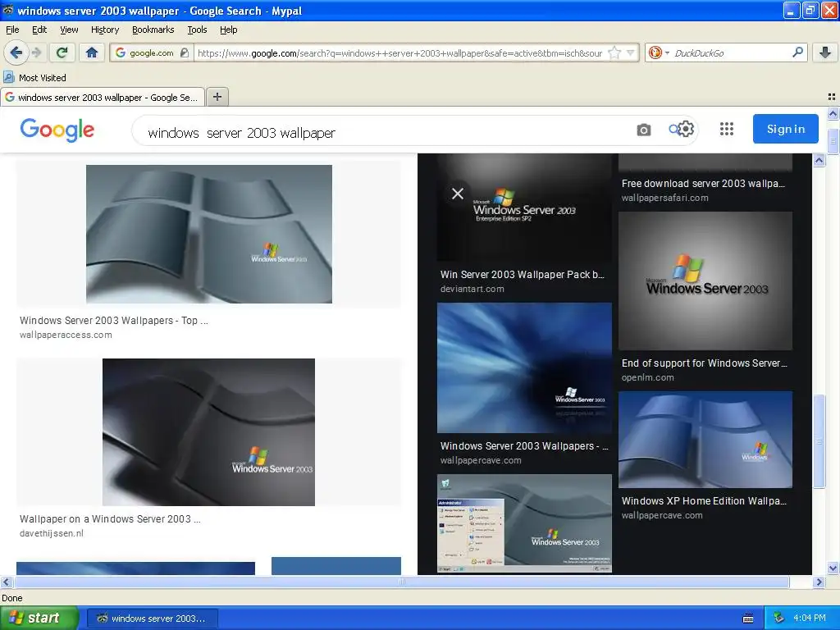This screenshot has height=630, width=840.
Task: Open the grey Windows Server 2003 logo thumbnail
Action: point(705,281)
